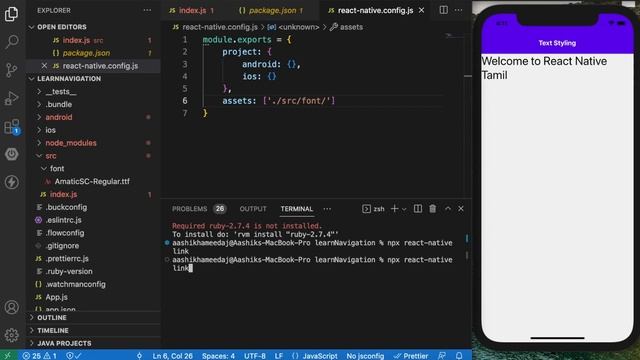The height and width of the screenshot is (360, 640).
Task: Click the feedback icon in status bar
Action: [442, 356]
